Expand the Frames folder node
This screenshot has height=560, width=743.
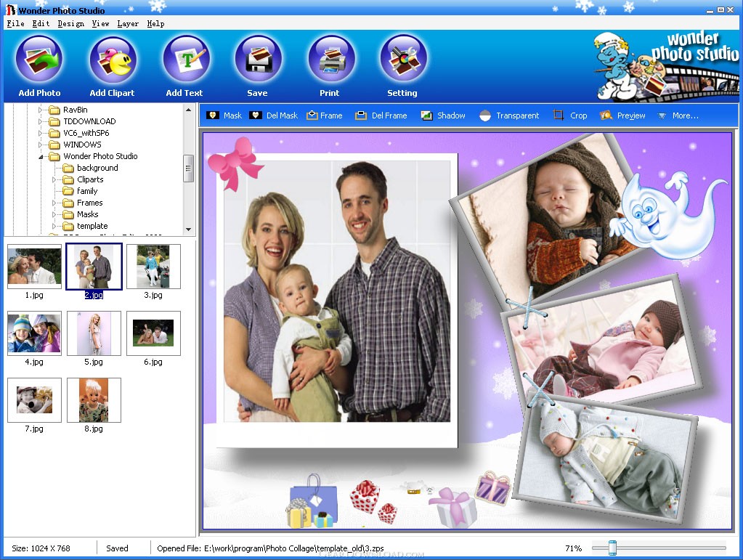54,203
